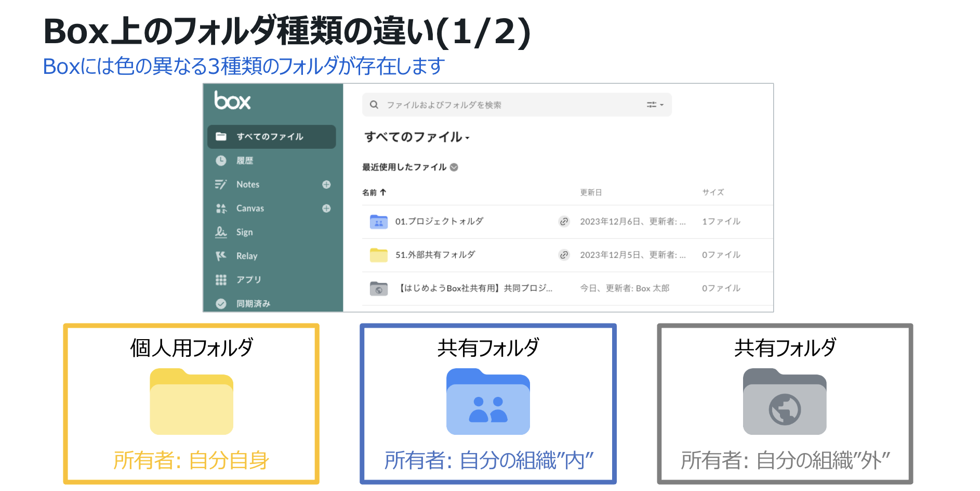Open the Relay workflow icon
This screenshot has width=980, height=491.
point(221,256)
